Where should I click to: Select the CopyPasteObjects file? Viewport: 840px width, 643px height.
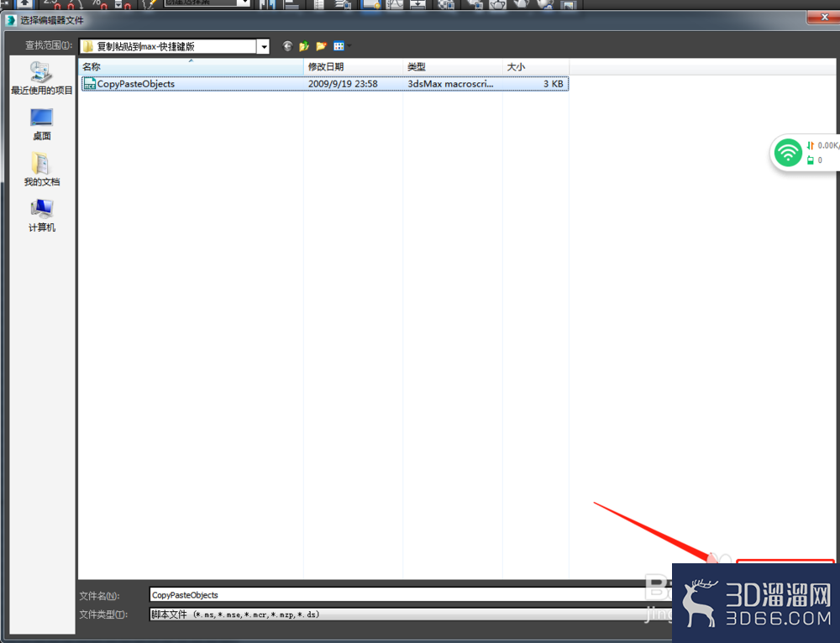pyautogui.click(x=324, y=84)
